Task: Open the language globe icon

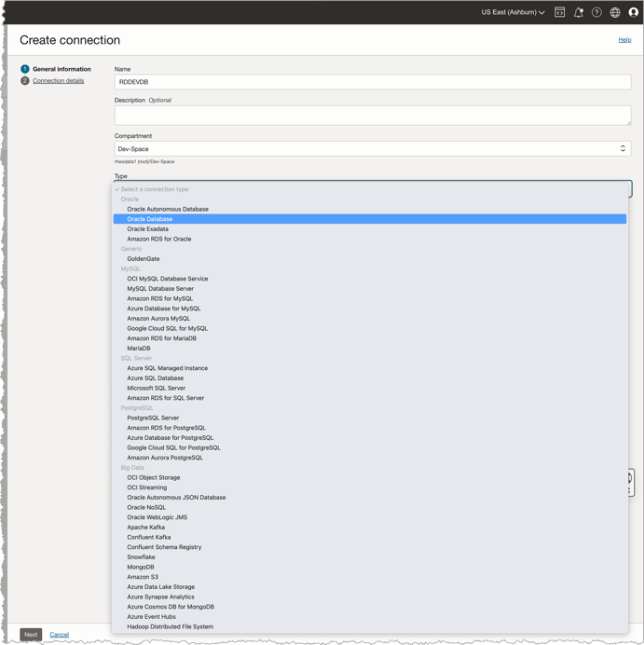Action: (615, 12)
